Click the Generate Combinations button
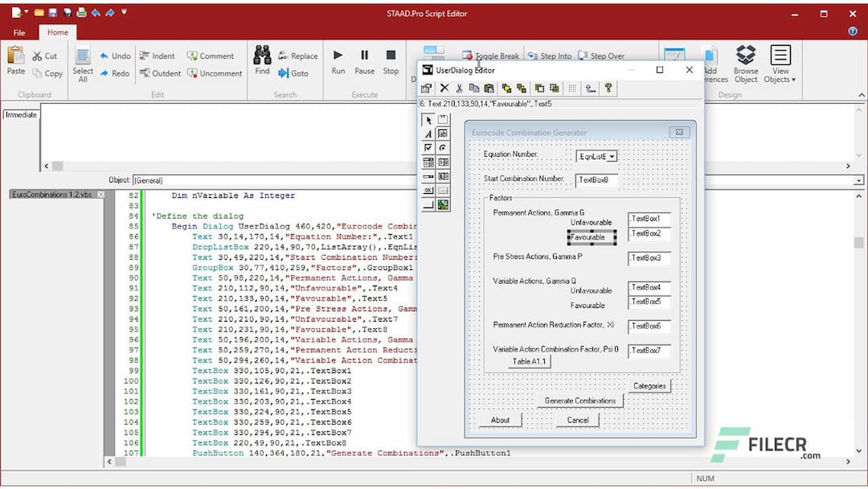Image resolution: width=868 pixels, height=489 pixels. click(580, 401)
